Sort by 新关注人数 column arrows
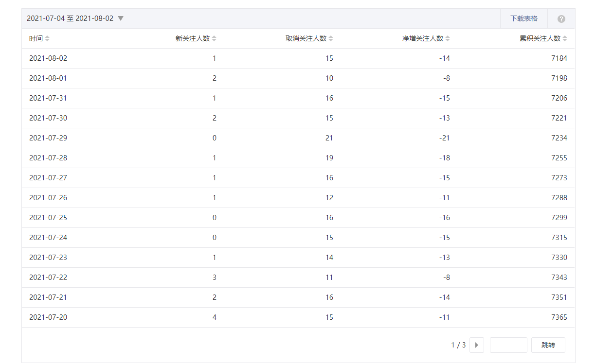Viewport: 595px width, 364px height. click(x=214, y=38)
